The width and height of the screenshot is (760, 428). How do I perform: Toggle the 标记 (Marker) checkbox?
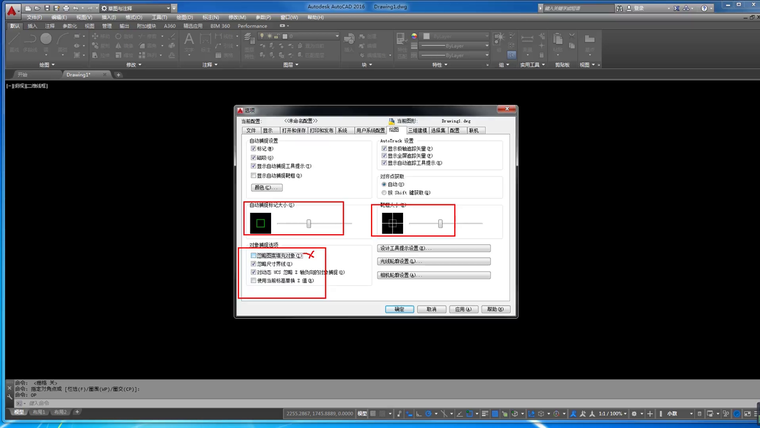(254, 149)
